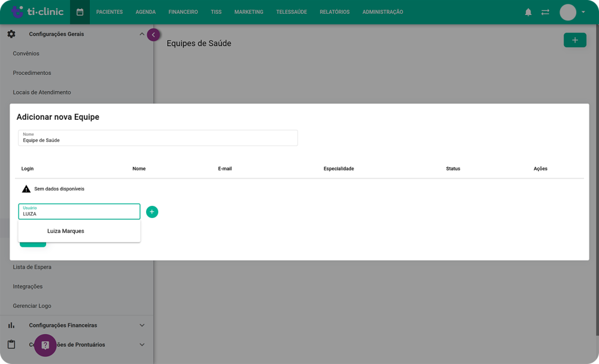Click the swap arrows icon in header
Viewport: 599px width, 364px height.
545,12
